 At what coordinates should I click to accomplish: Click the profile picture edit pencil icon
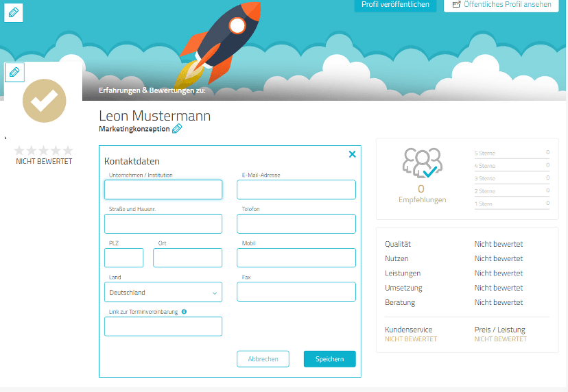click(x=14, y=72)
